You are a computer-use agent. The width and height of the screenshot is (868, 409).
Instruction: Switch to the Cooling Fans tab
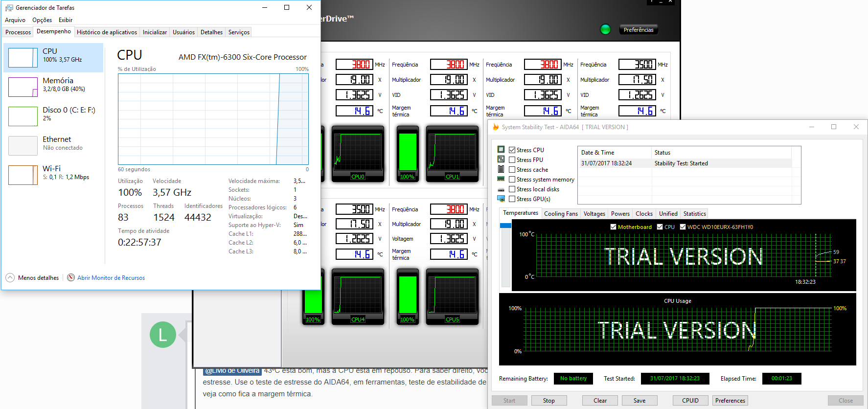tap(561, 214)
